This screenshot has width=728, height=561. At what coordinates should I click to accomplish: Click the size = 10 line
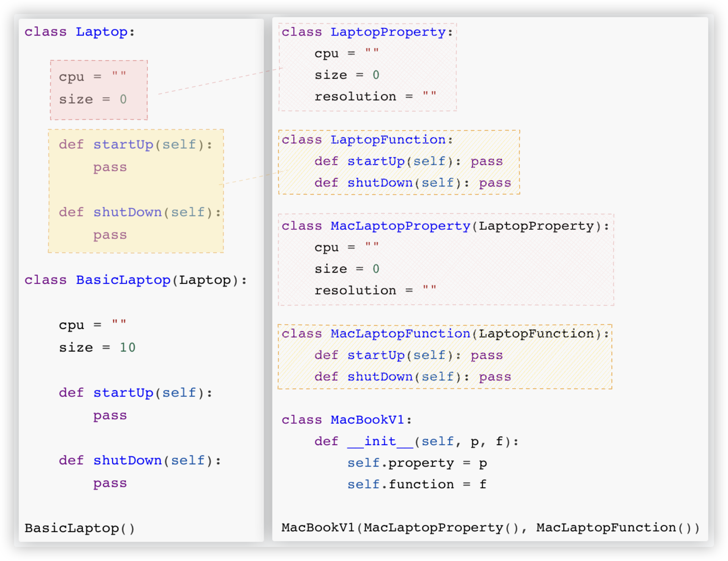pos(97,347)
